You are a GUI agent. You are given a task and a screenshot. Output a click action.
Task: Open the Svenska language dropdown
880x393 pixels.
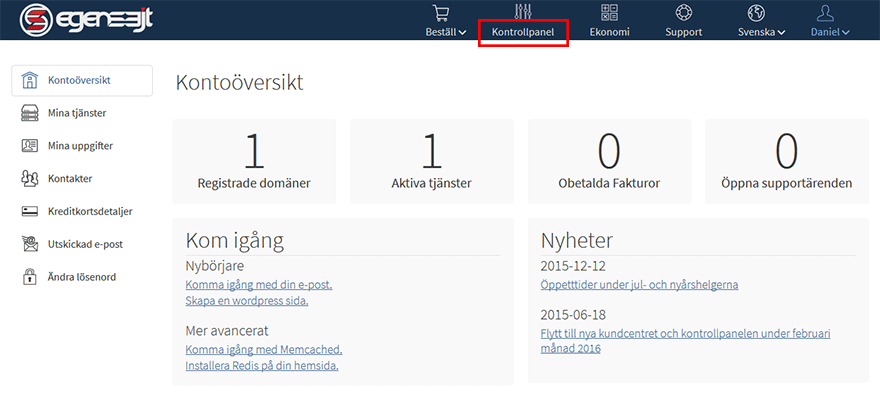762,32
